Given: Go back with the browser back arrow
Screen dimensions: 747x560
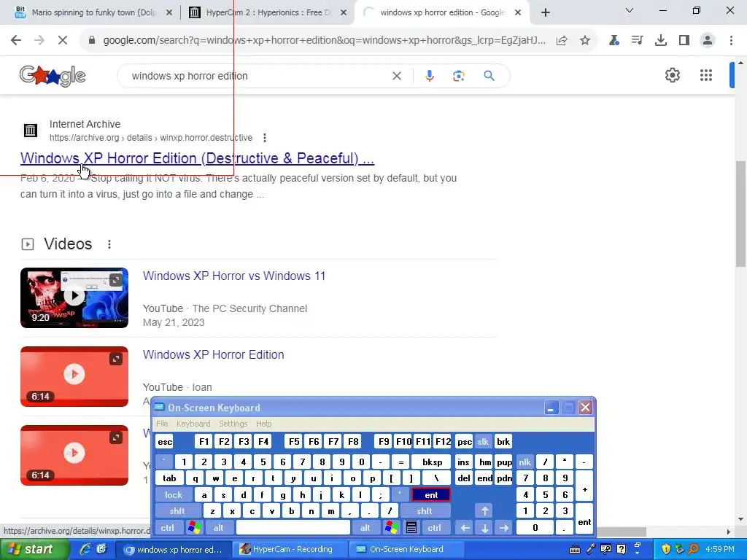Looking at the screenshot, I should 16,41.
